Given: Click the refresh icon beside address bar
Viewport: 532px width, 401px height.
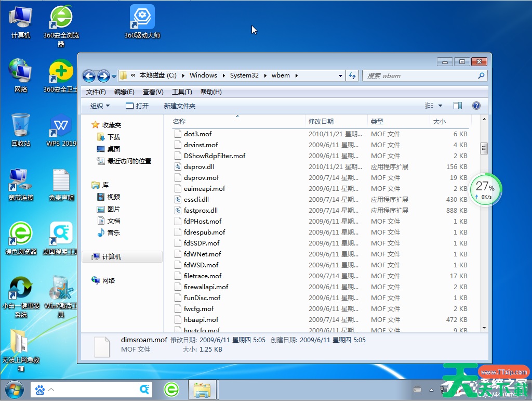Looking at the screenshot, I should 353,75.
